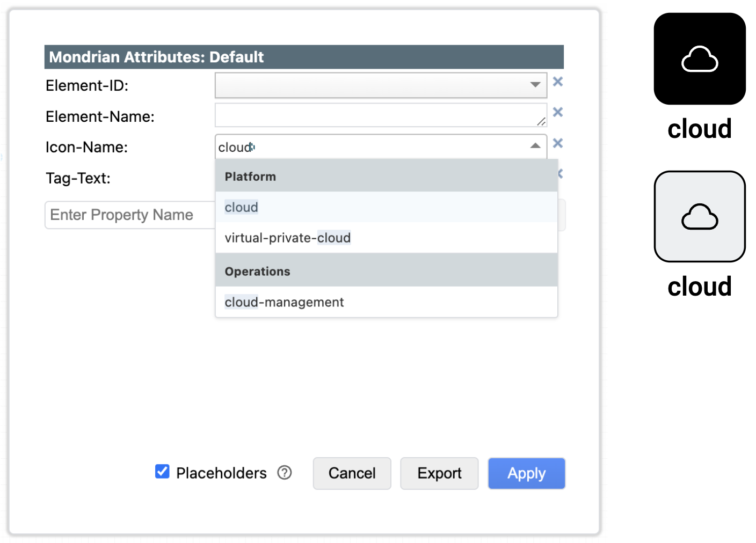Click the Element-Name textarea resize handle

(x=541, y=122)
